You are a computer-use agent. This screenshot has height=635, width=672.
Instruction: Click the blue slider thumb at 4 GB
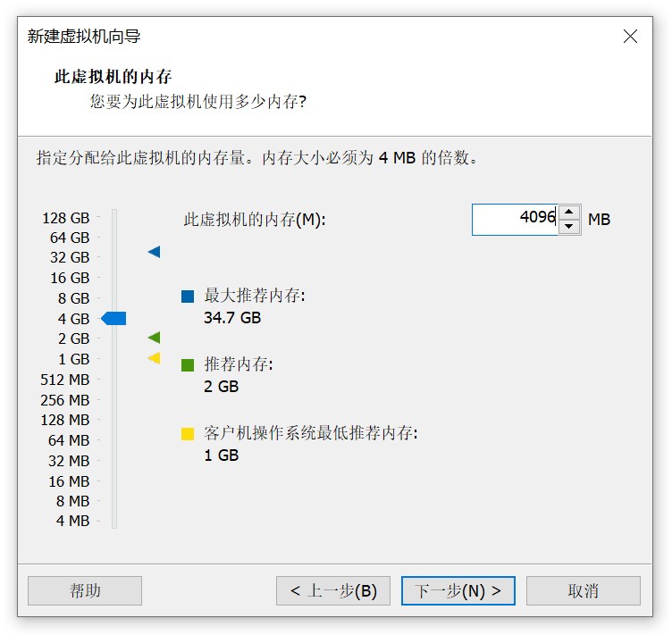(x=113, y=318)
